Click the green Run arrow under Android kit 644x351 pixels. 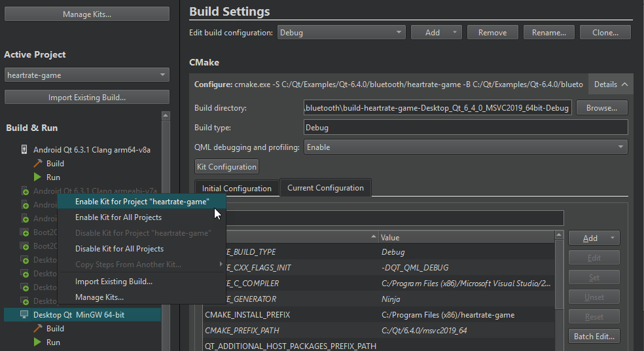click(38, 177)
